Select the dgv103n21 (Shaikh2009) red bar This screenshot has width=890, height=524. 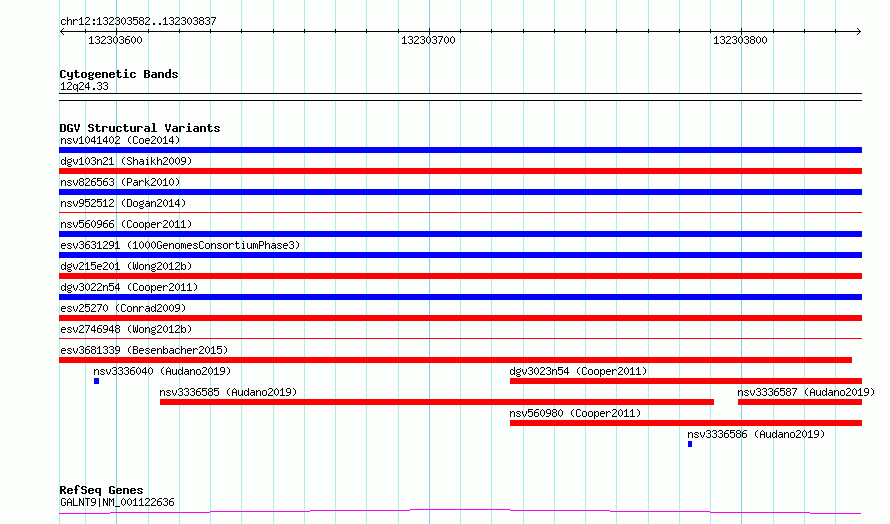[x=460, y=171]
